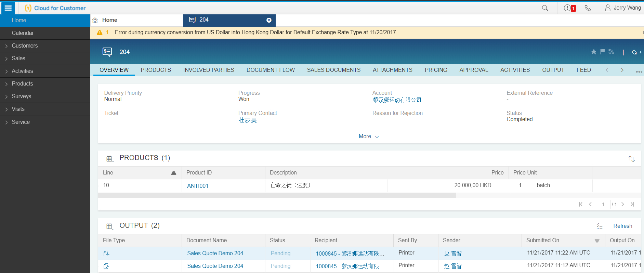Open recipient 1000845 link in 11:12 row
The width and height of the screenshot is (644, 273).
pyautogui.click(x=350, y=266)
